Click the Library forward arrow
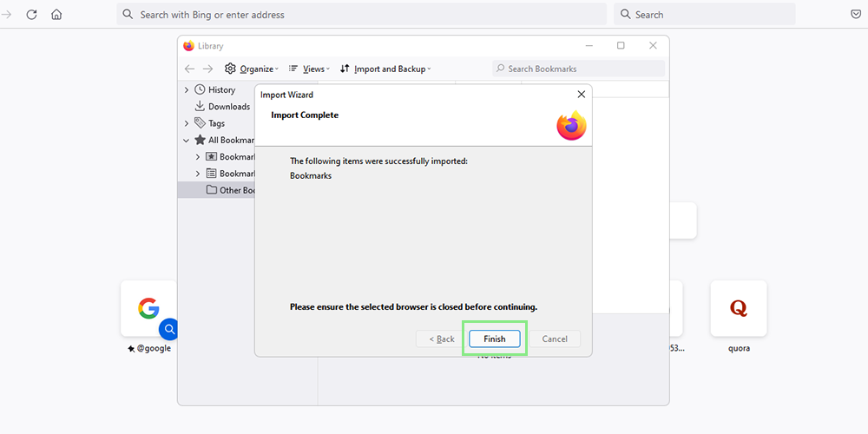Image resolution: width=868 pixels, height=434 pixels. [x=207, y=69]
